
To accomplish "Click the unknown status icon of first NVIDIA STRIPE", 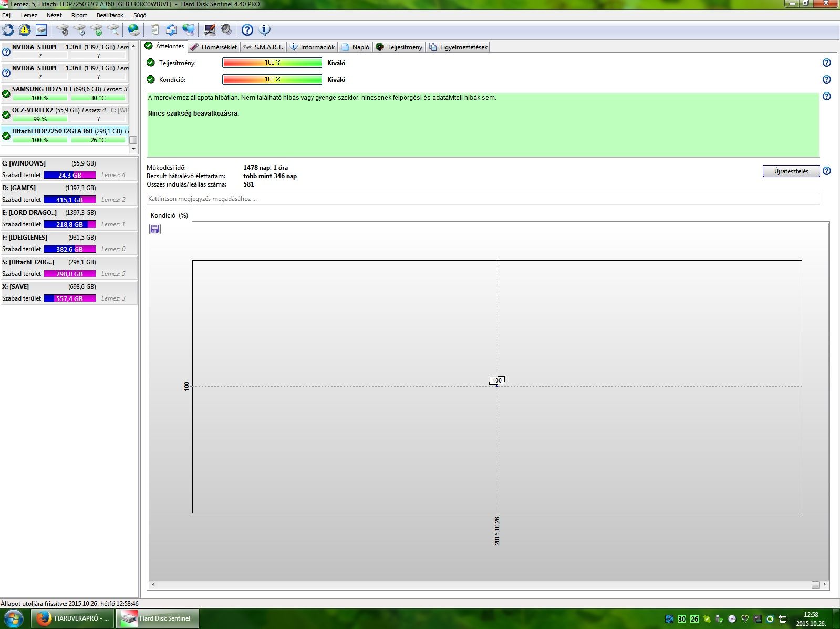I will (6, 51).
